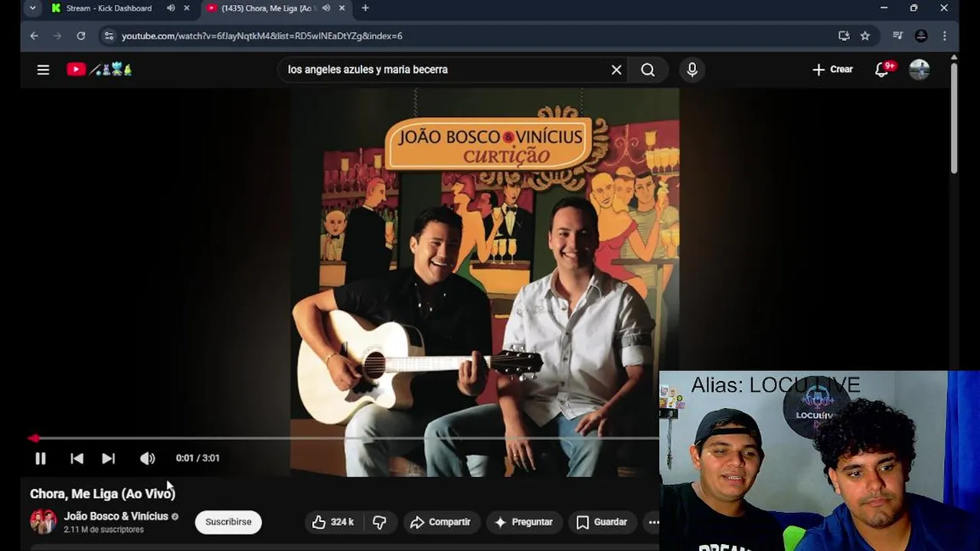Screen dimensions: 980x551
Task: Click the 2.11 M de suscriptores text
Action: pos(103,530)
